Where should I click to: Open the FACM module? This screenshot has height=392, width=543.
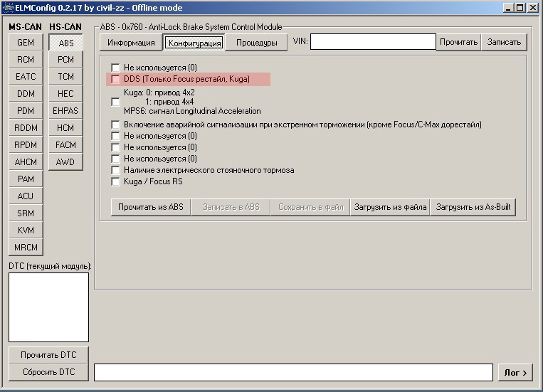pos(65,144)
